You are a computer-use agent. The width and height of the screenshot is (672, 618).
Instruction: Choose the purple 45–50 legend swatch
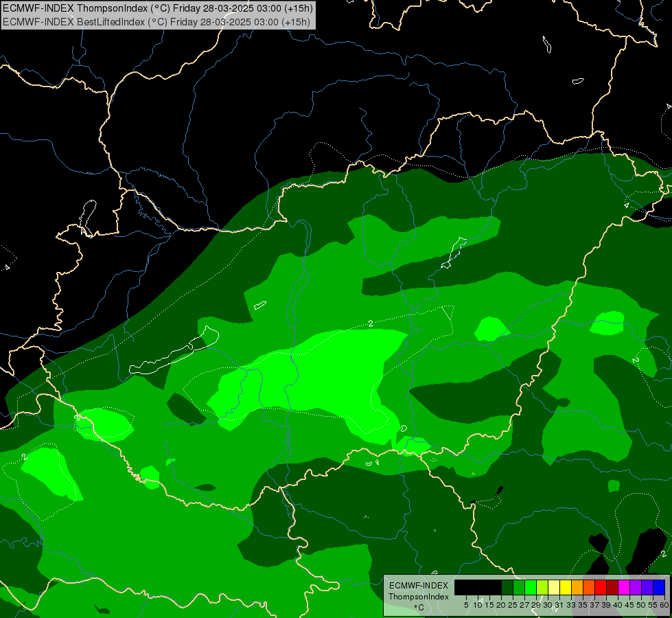[x=636, y=587]
